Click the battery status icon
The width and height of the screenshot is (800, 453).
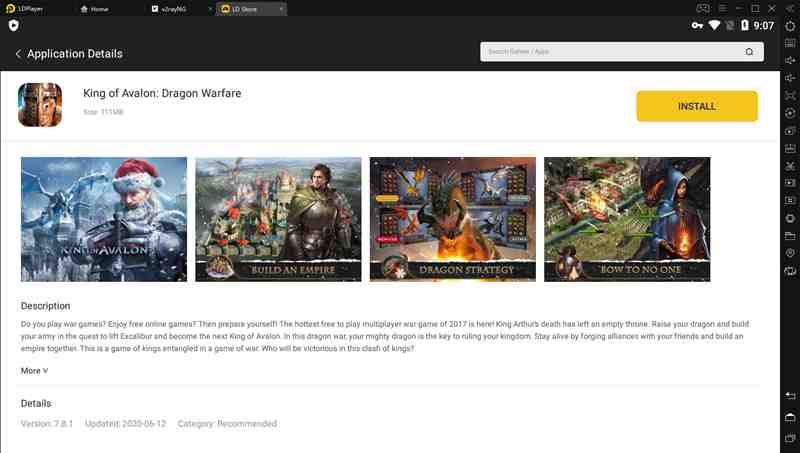tap(744, 25)
